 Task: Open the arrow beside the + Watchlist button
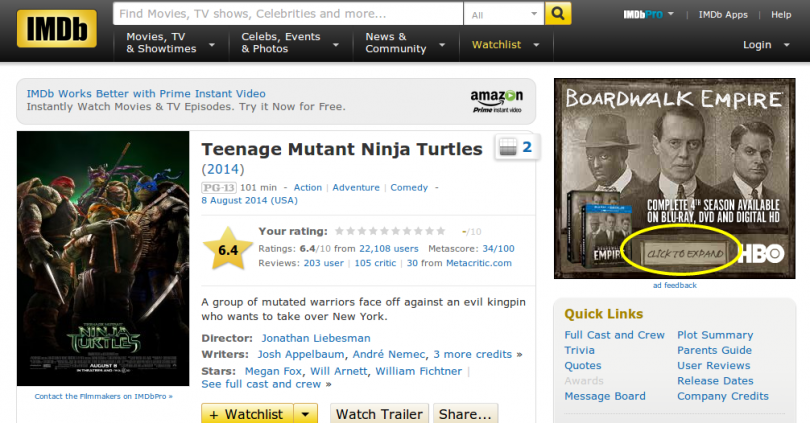306,414
